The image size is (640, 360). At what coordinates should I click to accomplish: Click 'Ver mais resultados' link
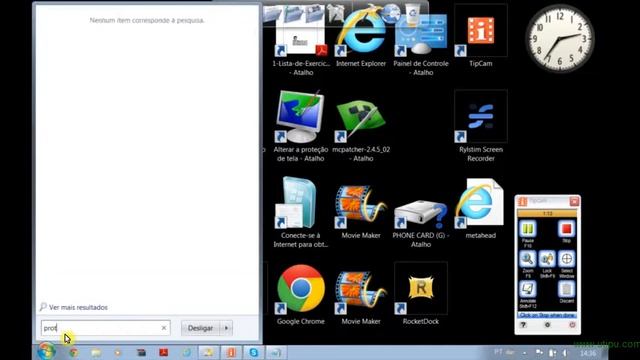[x=78, y=307]
